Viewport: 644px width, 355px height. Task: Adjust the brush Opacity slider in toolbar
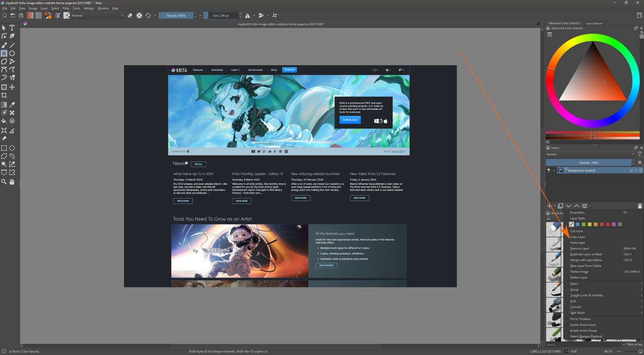[176, 16]
